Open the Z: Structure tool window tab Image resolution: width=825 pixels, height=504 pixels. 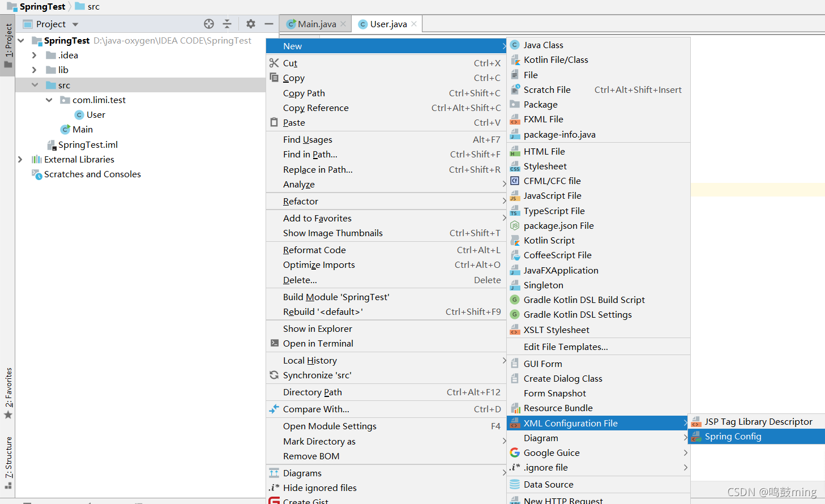tap(8, 462)
